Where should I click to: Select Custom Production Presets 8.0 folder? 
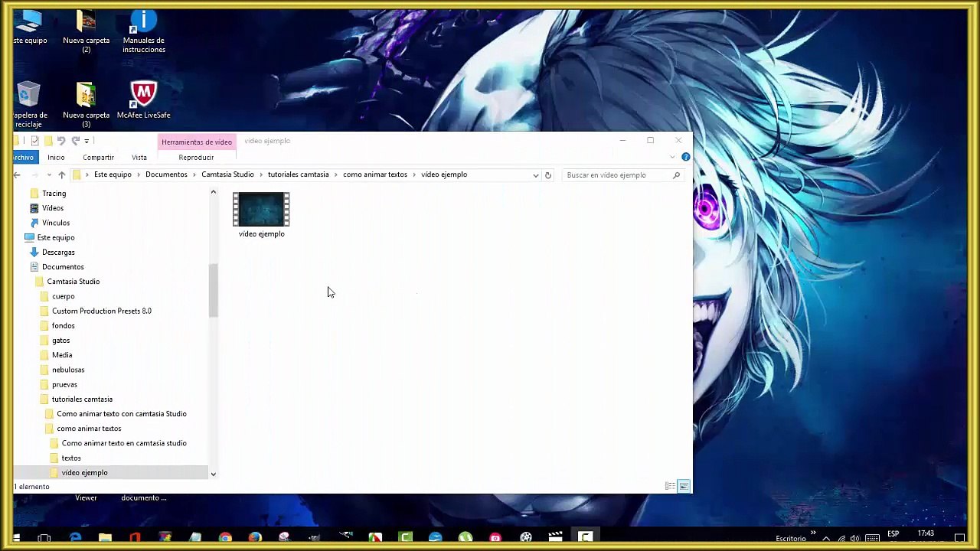coord(101,311)
